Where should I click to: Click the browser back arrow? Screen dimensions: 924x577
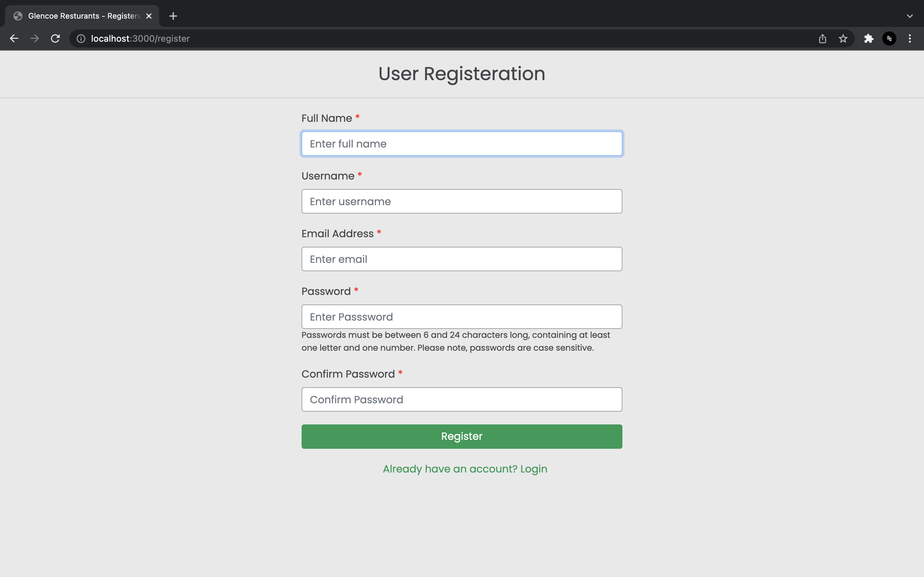tap(14, 38)
